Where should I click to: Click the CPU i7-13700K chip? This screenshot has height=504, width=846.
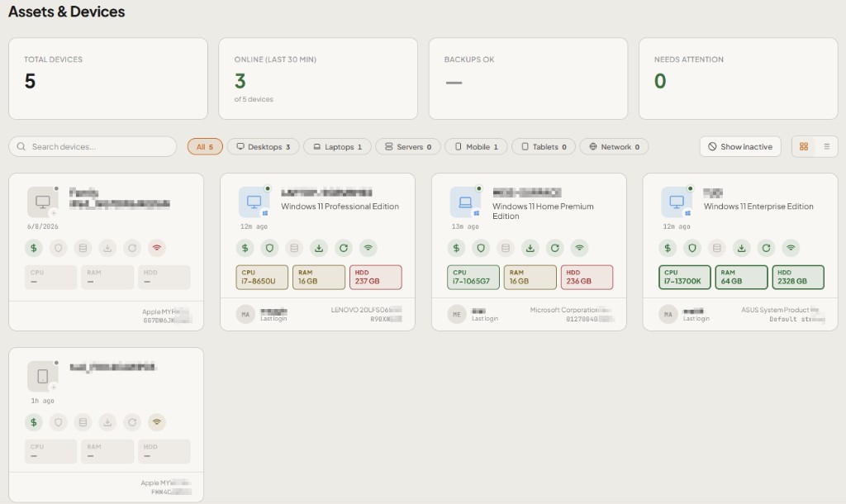click(x=685, y=277)
